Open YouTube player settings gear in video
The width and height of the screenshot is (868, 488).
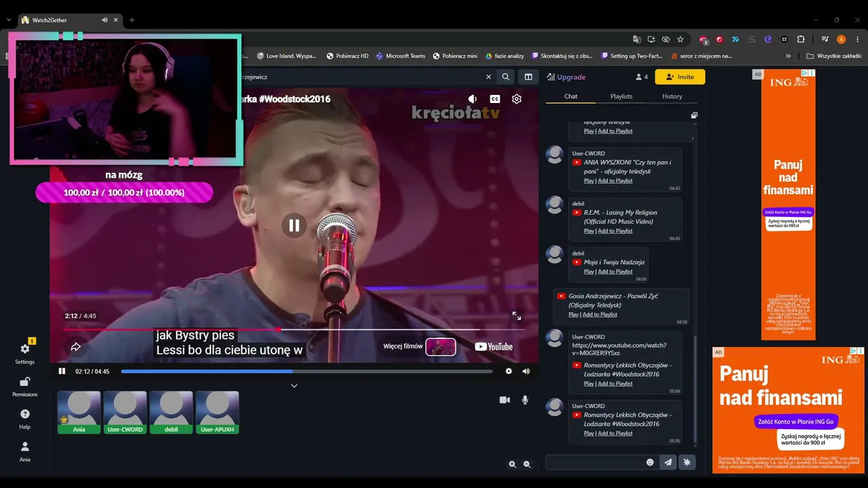coord(517,99)
